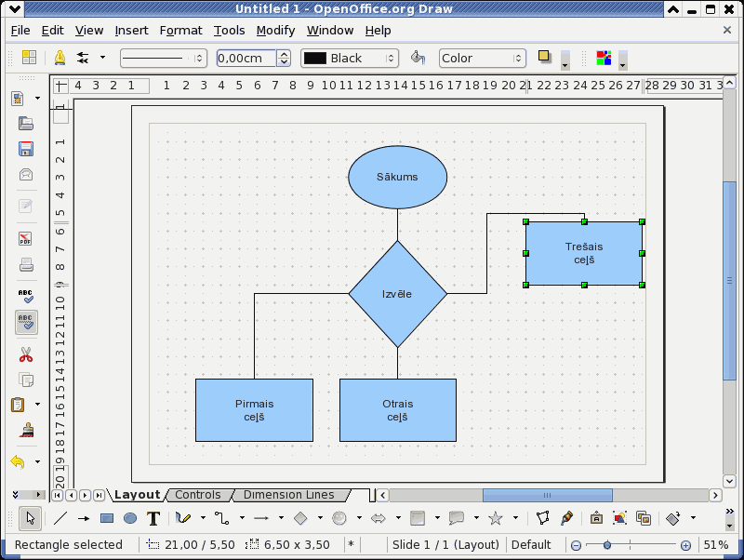Viewport: 744px width, 560px height.
Task: Click zoom out minus button
Action: [x=576, y=545]
